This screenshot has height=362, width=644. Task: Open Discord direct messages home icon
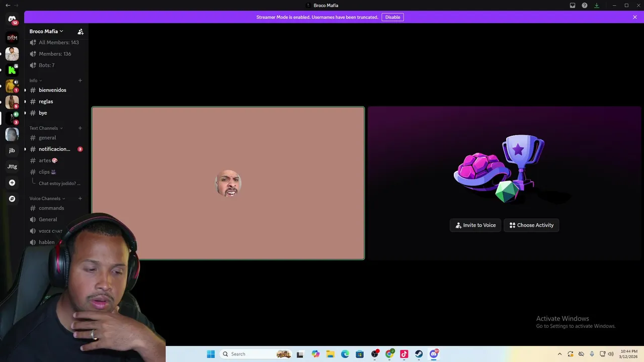[x=12, y=20]
